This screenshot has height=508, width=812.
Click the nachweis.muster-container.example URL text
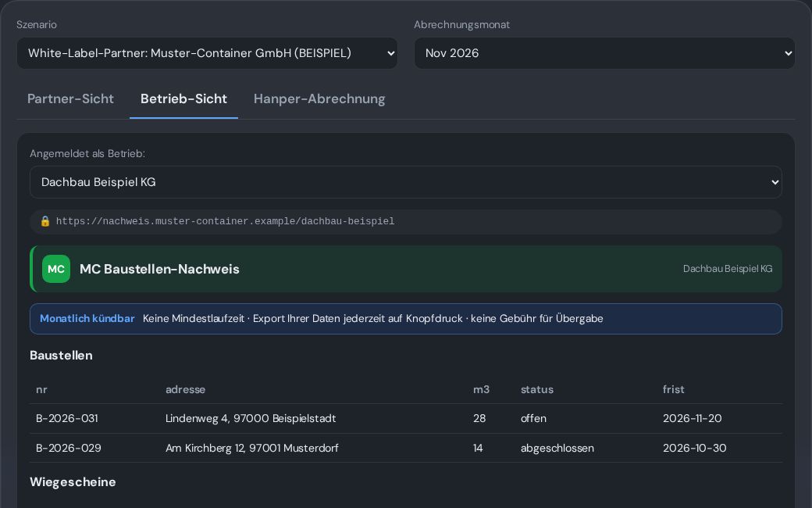(x=226, y=221)
